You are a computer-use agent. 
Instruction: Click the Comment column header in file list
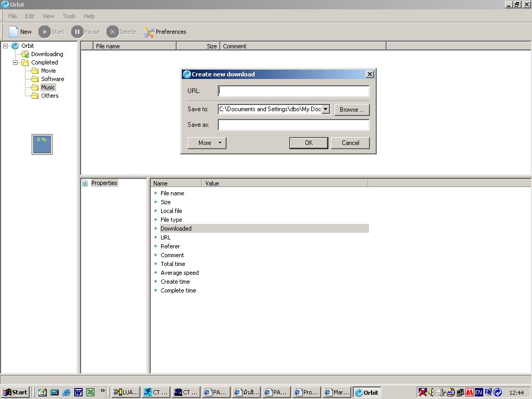tap(303, 46)
